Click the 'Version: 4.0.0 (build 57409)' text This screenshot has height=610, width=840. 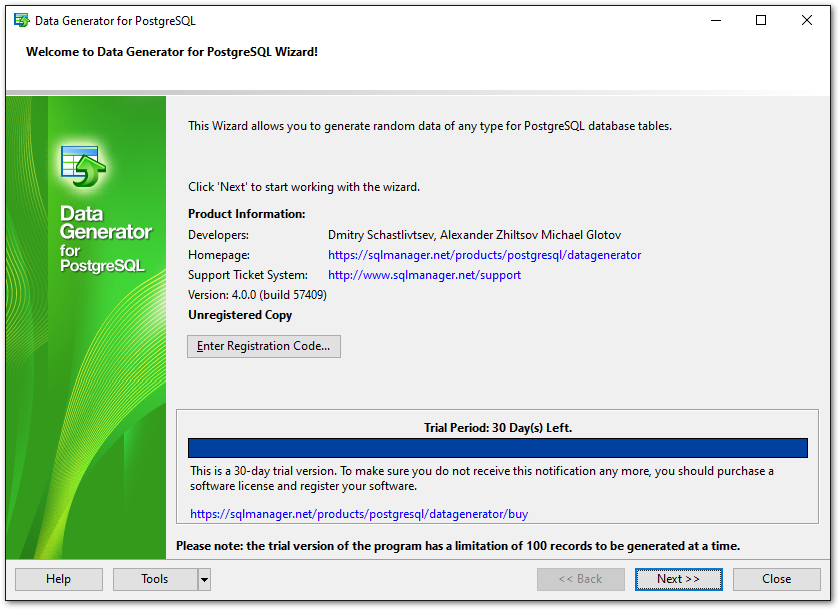257,295
